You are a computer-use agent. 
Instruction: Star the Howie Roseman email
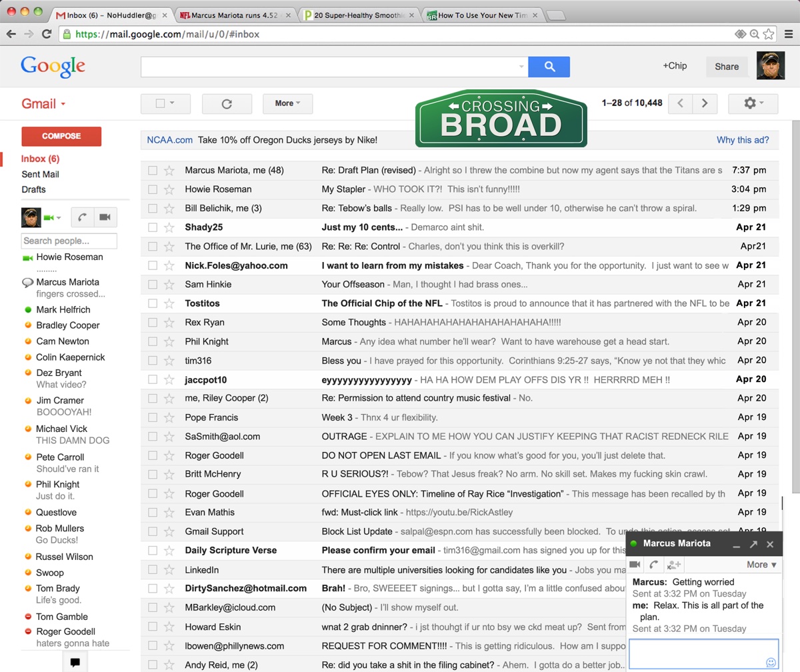[169, 189]
